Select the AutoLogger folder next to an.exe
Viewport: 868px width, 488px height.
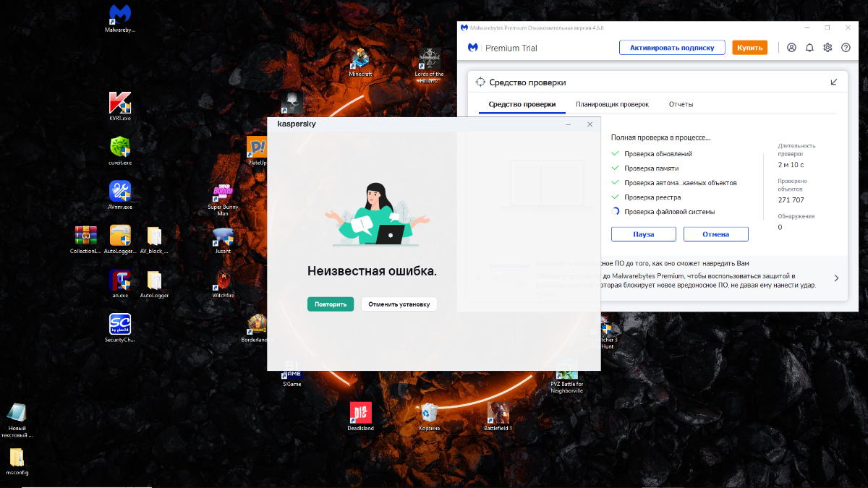coord(154,283)
